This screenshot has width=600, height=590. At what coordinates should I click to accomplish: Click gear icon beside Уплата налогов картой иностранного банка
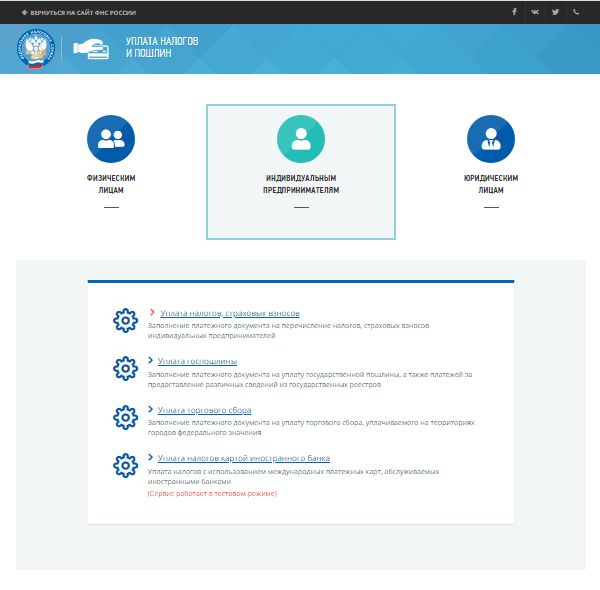(125, 464)
